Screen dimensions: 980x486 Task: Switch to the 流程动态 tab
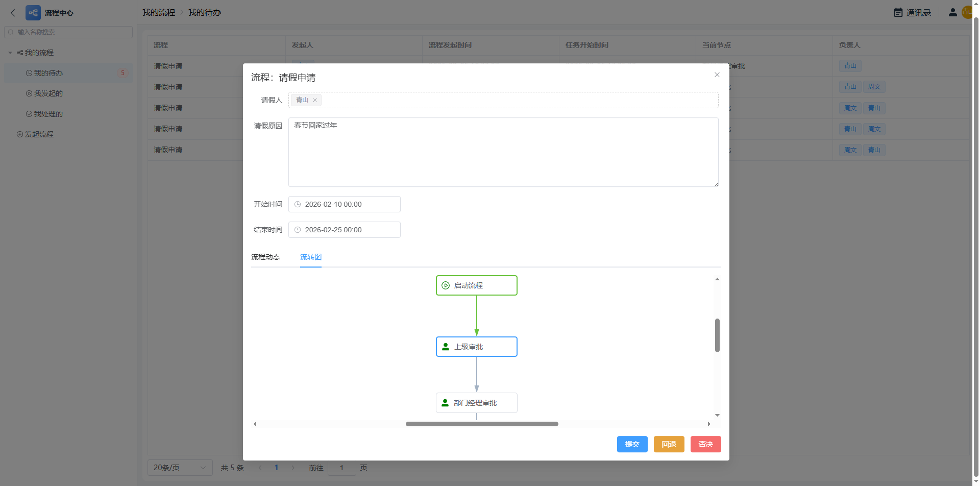point(265,257)
